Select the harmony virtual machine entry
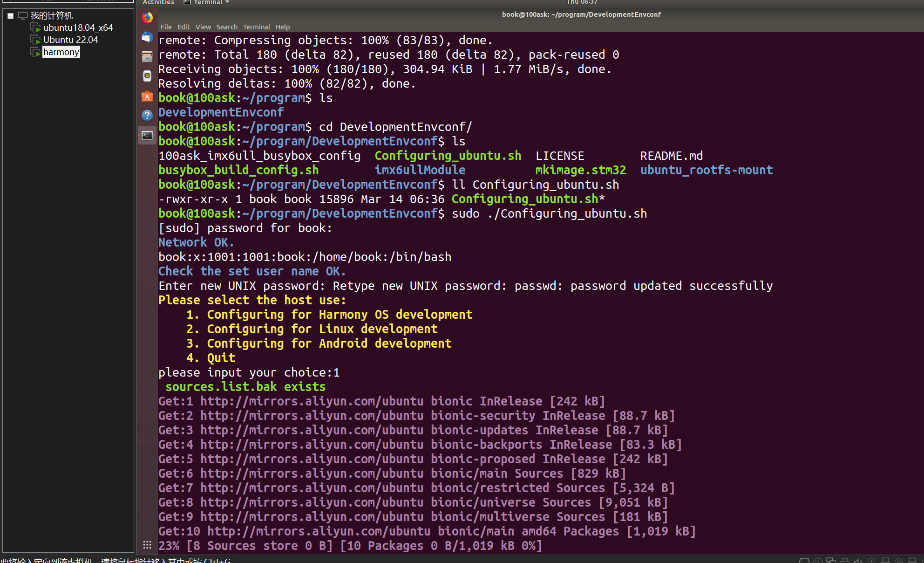 tap(61, 52)
